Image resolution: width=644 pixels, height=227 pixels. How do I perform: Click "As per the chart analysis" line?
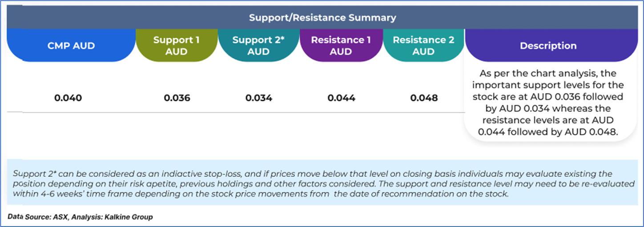click(551, 73)
